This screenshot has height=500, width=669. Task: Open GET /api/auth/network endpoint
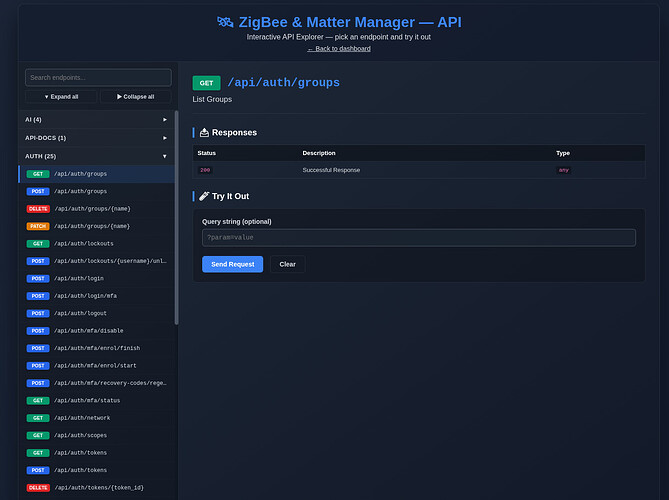[96, 418]
